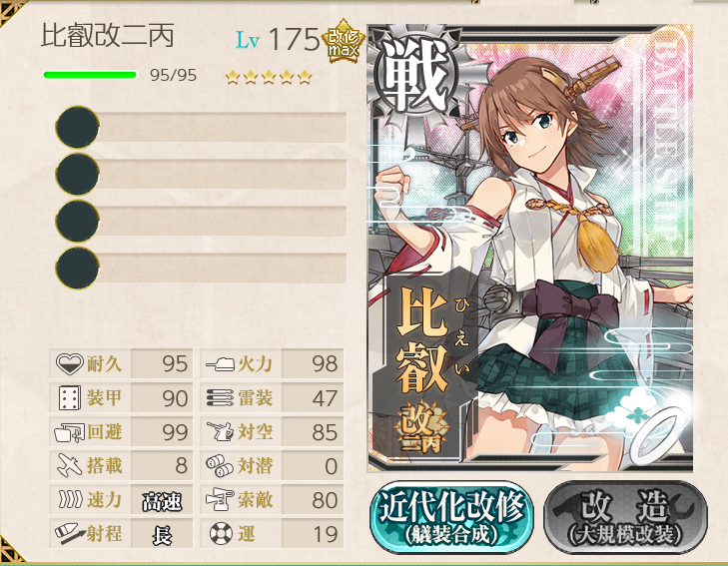Click the 搭載 airplane icon
728x566 pixels.
click(70, 465)
